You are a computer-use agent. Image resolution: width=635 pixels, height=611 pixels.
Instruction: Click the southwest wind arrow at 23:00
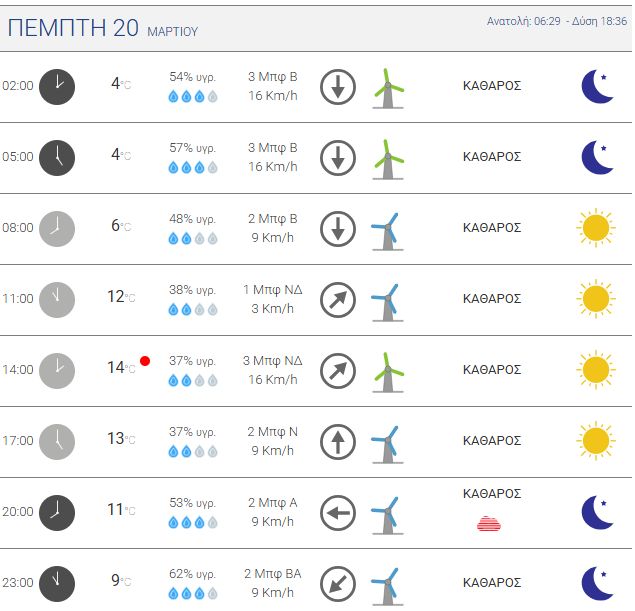(x=338, y=584)
